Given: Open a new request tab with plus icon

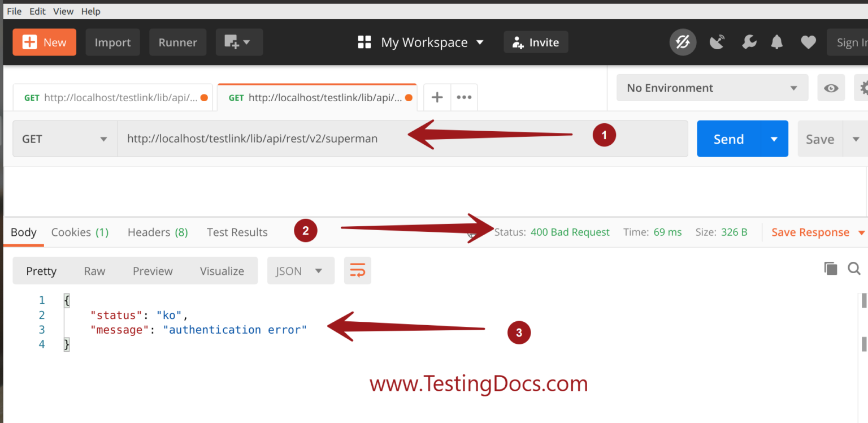Looking at the screenshot, I should [436, 97].
